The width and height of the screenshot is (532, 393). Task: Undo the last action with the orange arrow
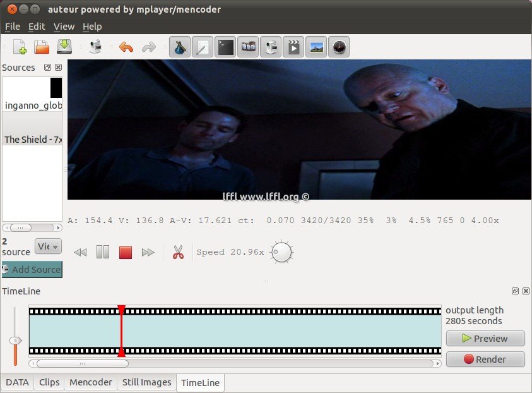126,47
